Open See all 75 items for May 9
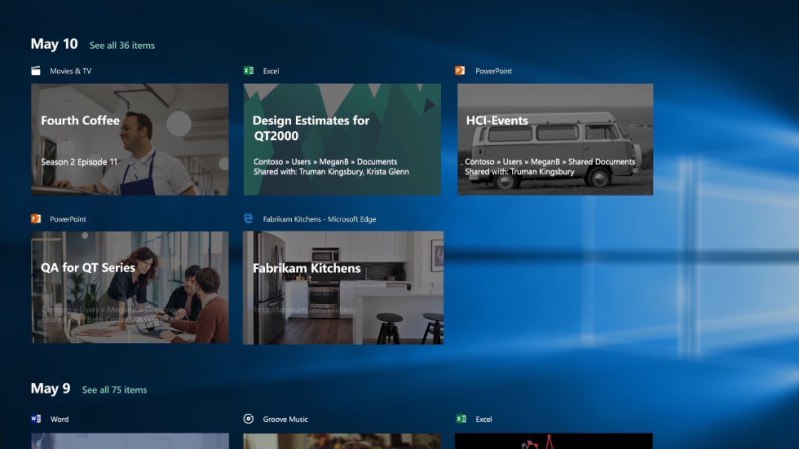799x449 pixels. (x=115, y=390)
